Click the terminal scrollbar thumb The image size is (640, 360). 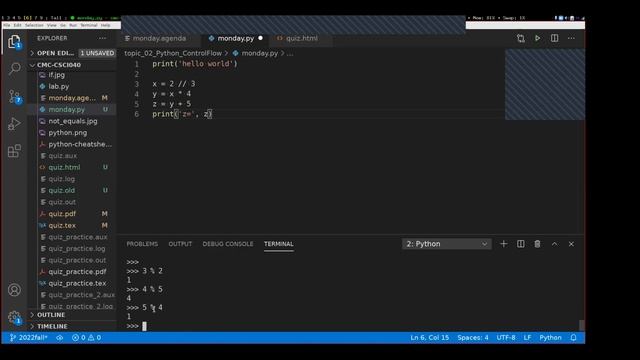[x=582, y=325]
